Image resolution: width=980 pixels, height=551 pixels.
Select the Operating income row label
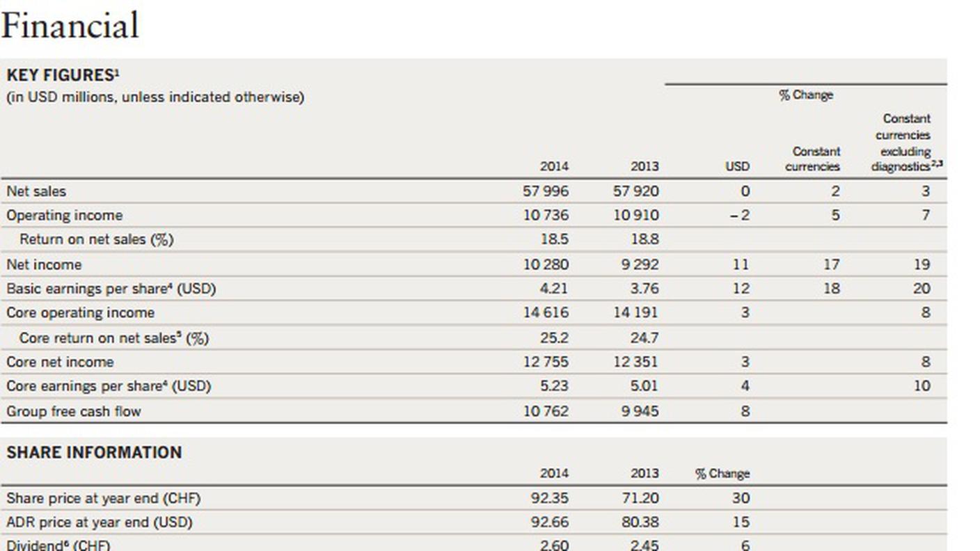coord(64,216)
